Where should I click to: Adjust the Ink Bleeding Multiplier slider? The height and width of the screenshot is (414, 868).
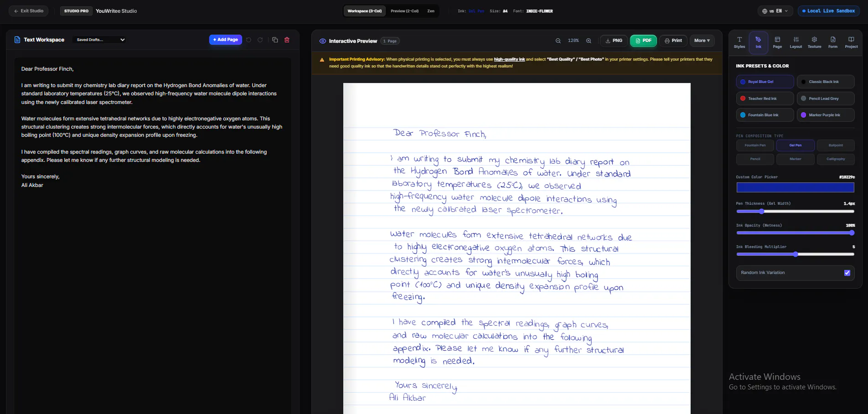[796, 254]
